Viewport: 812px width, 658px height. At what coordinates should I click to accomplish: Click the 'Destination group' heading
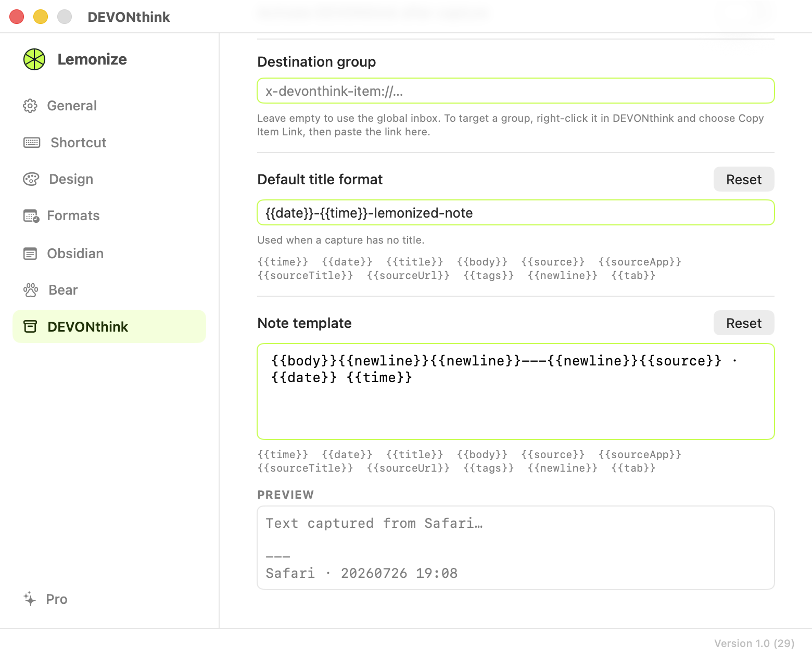pyautogui.click(x=316, y=62)
